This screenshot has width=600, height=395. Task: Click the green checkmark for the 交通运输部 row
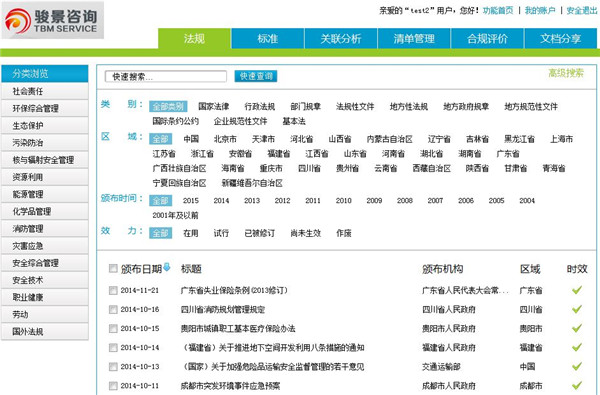(577, 366)
